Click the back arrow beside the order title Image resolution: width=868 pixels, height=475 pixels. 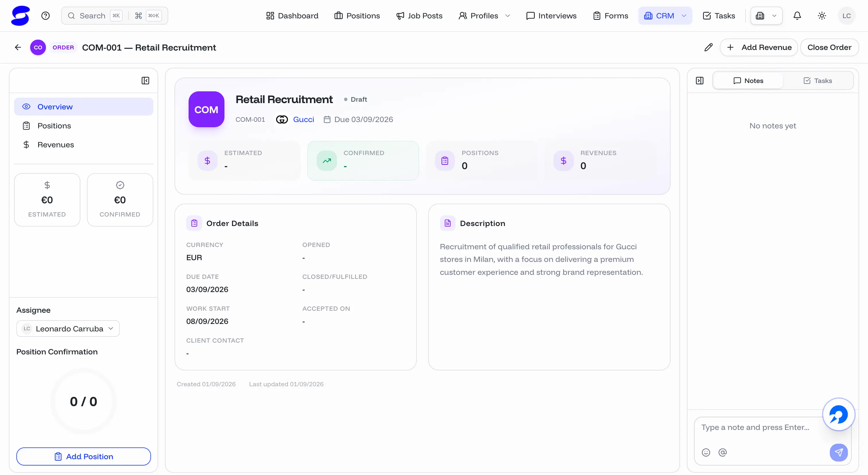coord(18,47)
